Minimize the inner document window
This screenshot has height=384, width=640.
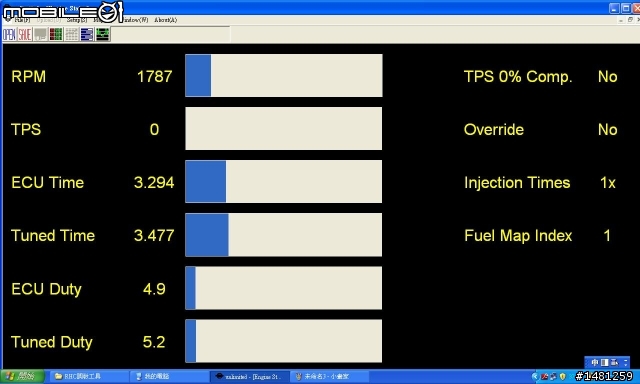pos(621,20)
